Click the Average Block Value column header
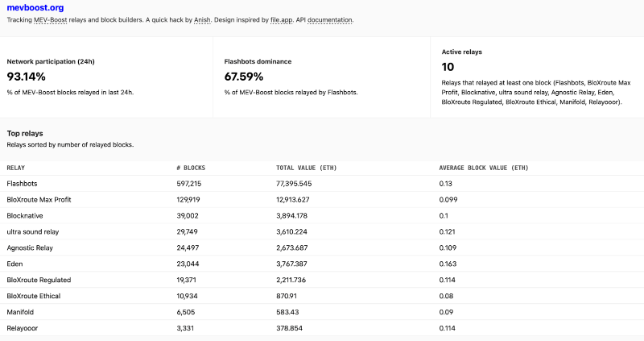 coord(483,168)
